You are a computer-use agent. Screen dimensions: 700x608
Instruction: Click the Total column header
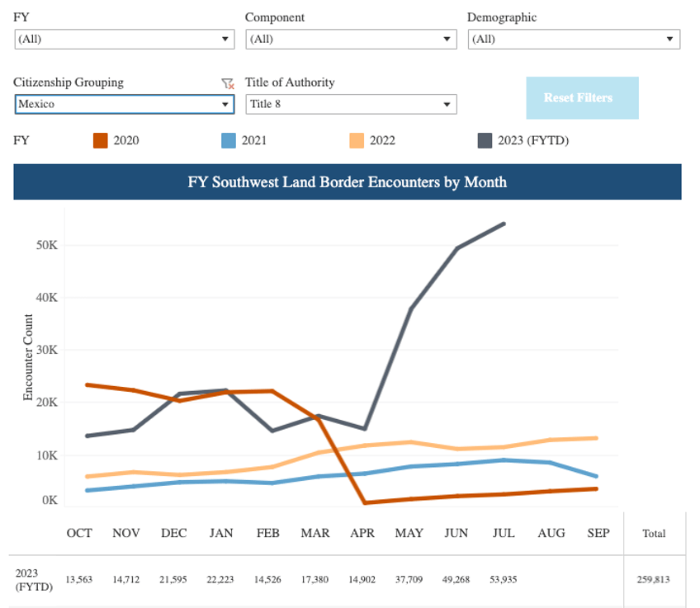[654, 534]
